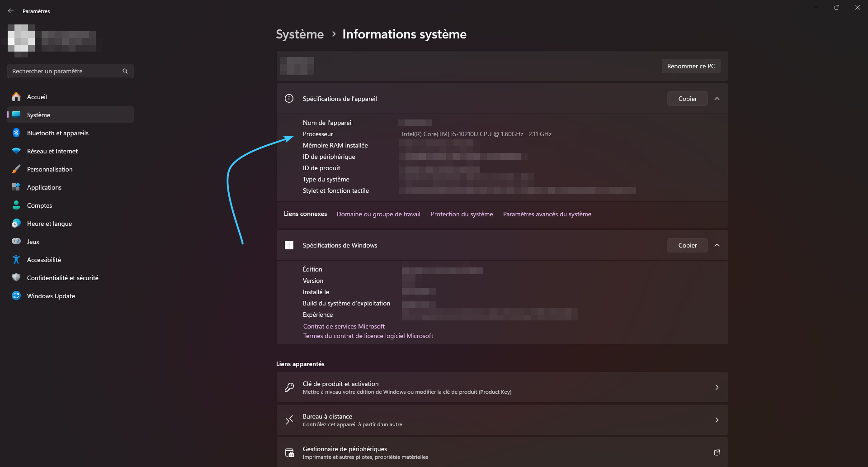
Task: Collapse the Spécifications de Windows section
Action: (717, 245)
